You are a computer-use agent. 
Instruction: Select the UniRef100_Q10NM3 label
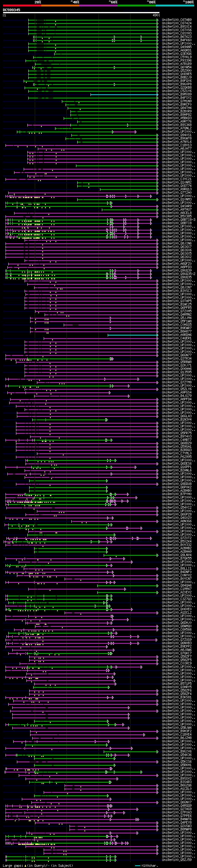(x=177, y=200)
